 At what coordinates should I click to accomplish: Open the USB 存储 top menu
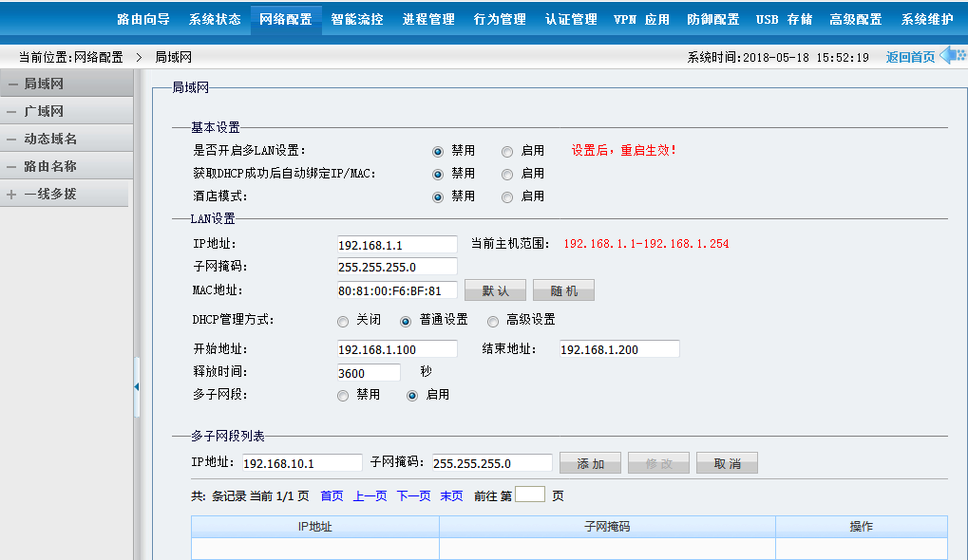(785, 19)
